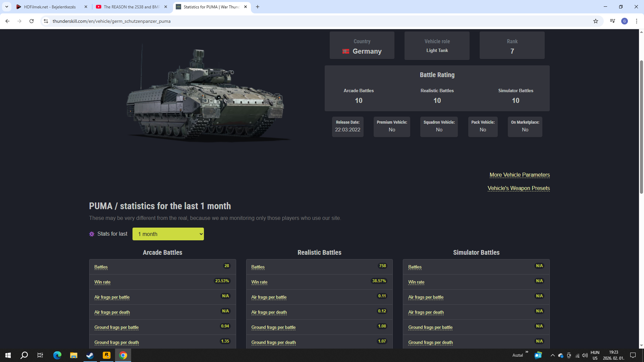Expand the Stats for last dropdown
The width and height of the screenshot is (644, 362).
[168, 234]
